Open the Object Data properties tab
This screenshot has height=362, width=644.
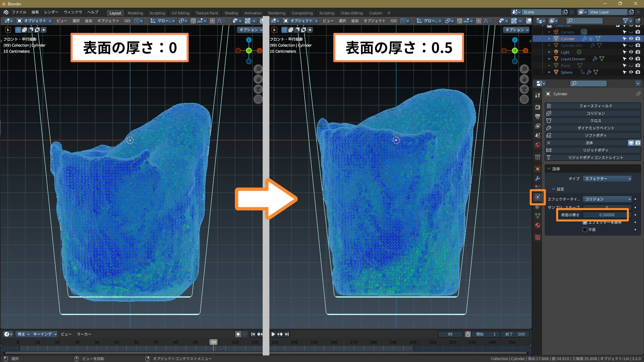click(x=537, y=216)
